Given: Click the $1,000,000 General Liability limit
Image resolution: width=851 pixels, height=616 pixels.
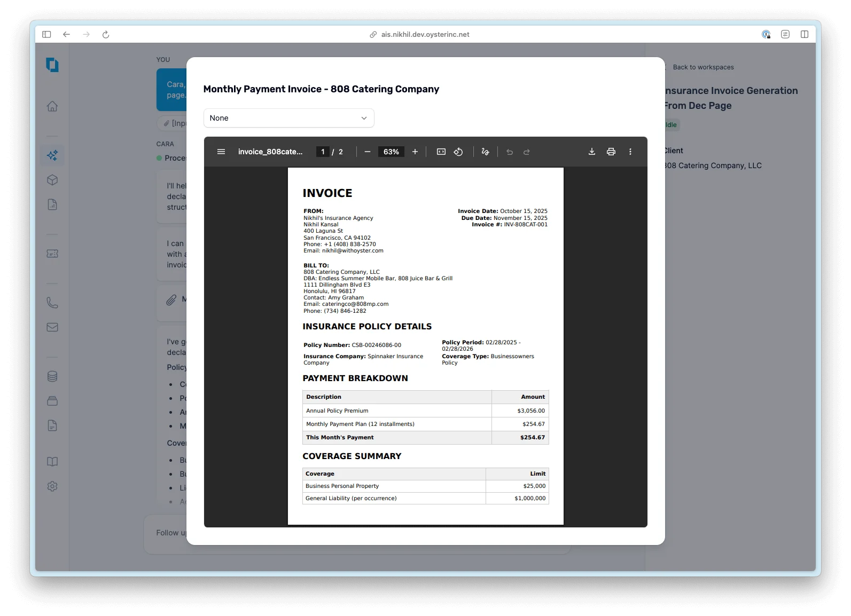Looking at the screenshot, I should [530, 499].
